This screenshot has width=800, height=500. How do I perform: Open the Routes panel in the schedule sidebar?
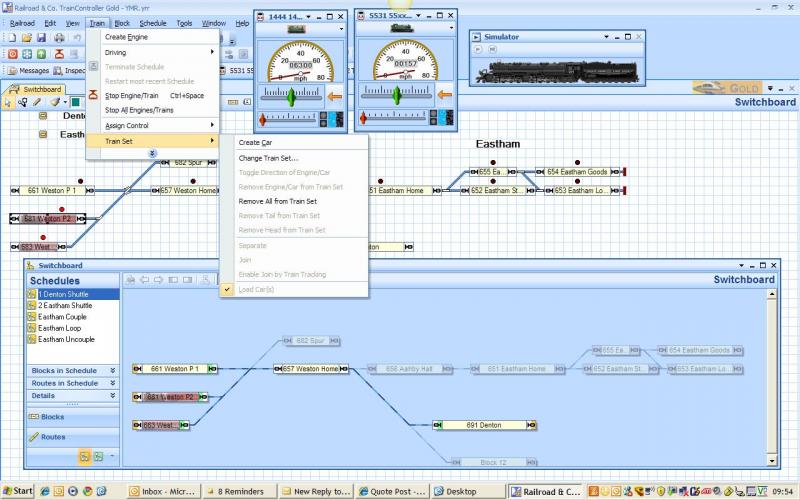[53, 437]
